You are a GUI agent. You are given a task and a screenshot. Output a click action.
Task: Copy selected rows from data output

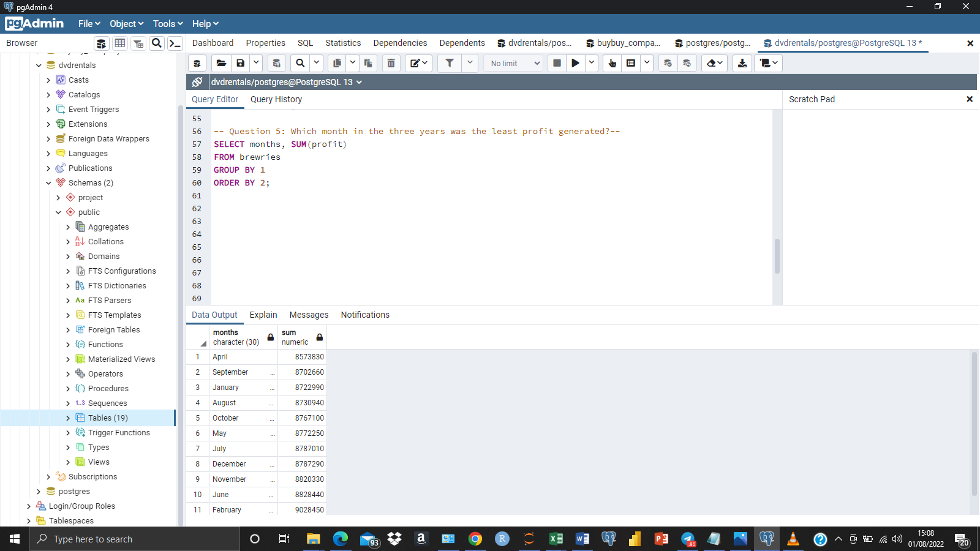pos(337,63)
